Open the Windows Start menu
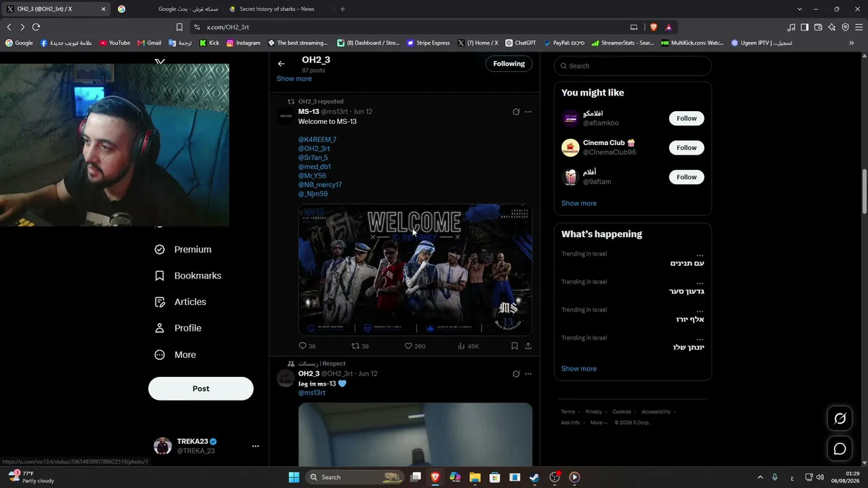The width and height of the screenshot is (868, 488). tap(294, 477)
